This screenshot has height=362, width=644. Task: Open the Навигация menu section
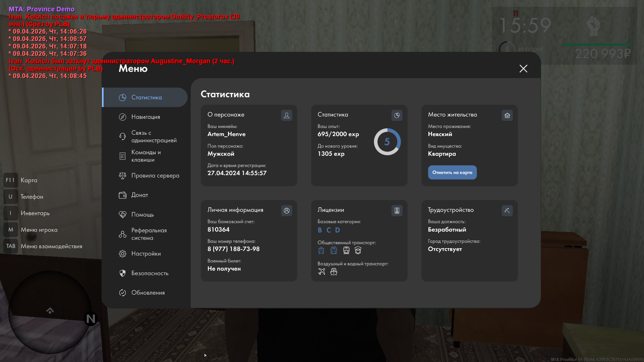pos(145,117)
